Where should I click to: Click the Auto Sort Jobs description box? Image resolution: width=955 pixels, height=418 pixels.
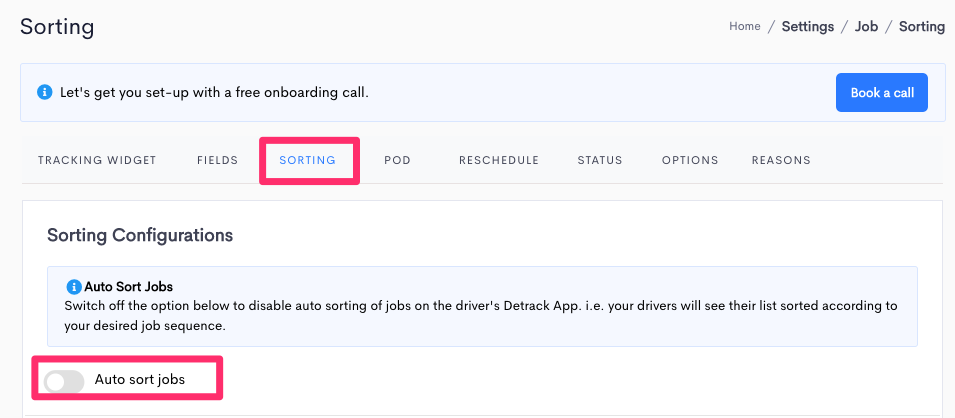coord(482,306)
